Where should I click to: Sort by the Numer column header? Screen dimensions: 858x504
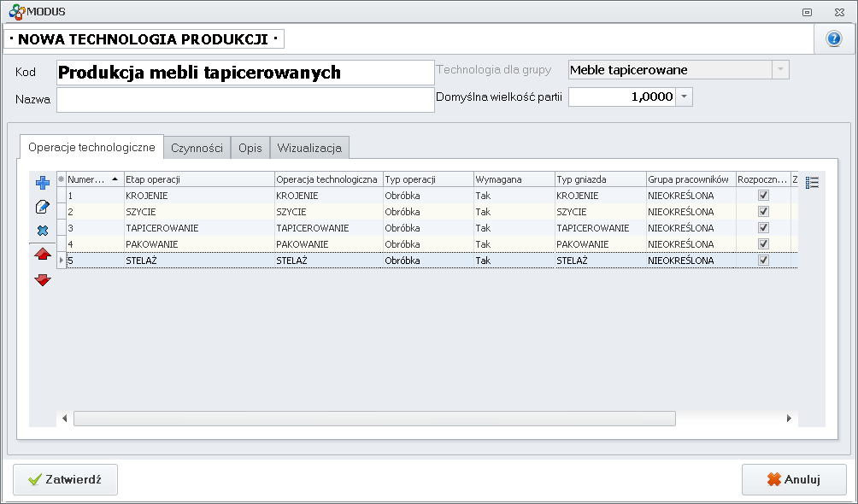point(88,179)
